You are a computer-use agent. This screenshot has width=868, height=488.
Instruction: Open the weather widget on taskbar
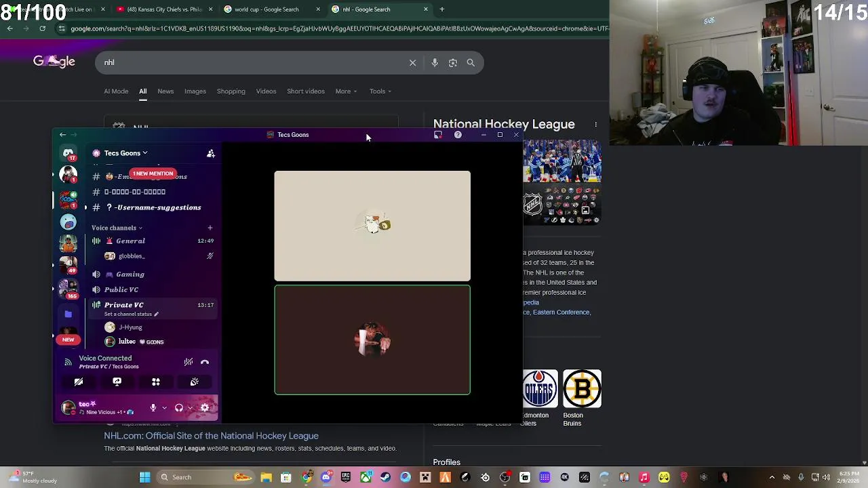[x=34, y=477]
